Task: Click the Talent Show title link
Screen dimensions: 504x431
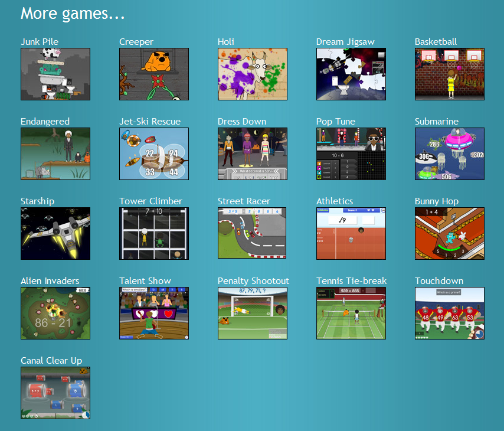Action: 145,281
